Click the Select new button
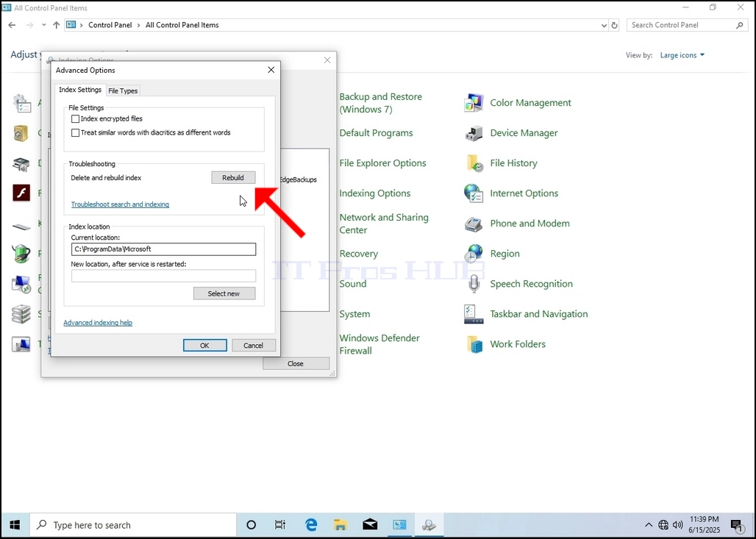The image size is (756, 539). pos(224,293)
